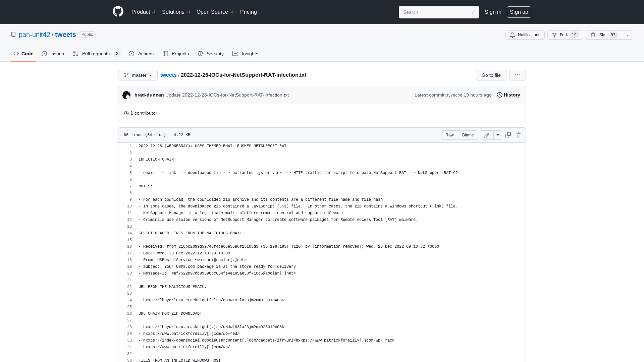Open the brad-duncan avatar image

tap(126, 95)
